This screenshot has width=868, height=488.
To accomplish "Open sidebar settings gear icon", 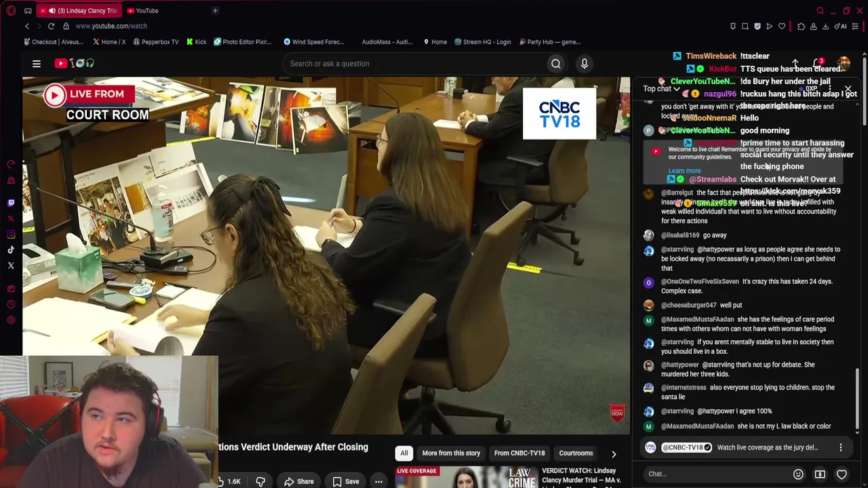I will click(11, 320).
